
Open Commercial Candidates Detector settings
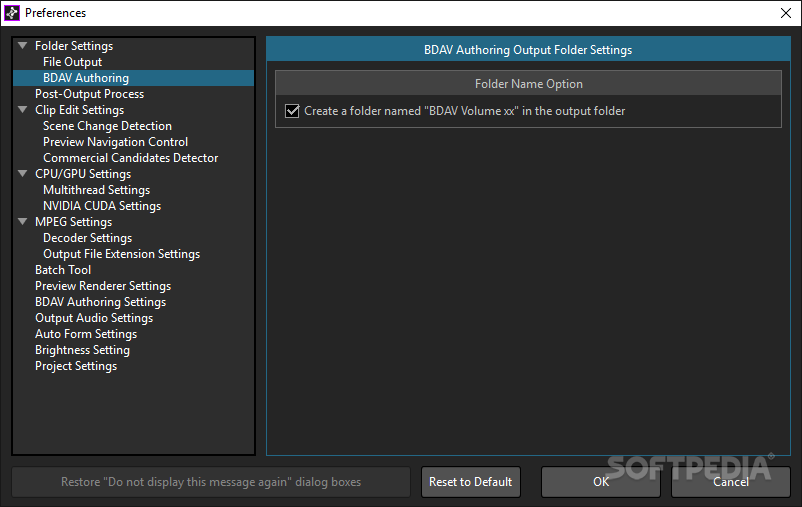[130, 158]
